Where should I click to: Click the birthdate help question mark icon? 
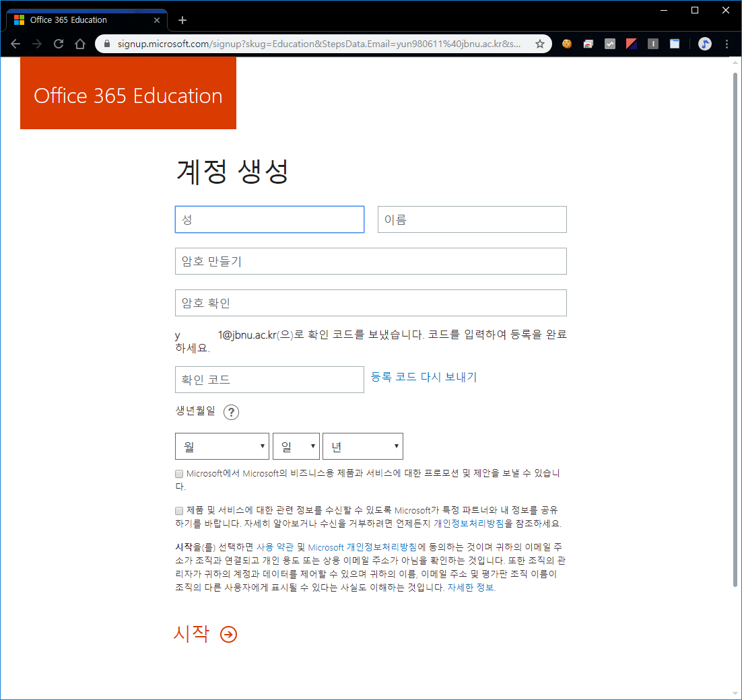click(x=231, y=413)
